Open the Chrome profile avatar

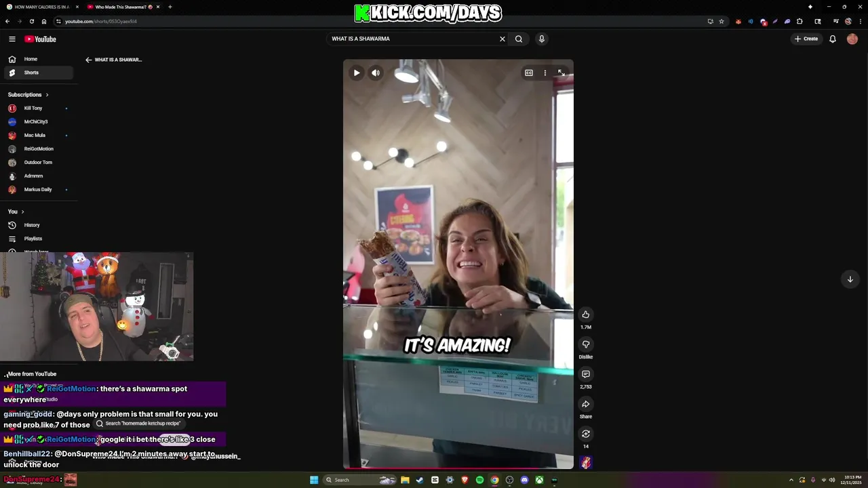click(848, 21)
